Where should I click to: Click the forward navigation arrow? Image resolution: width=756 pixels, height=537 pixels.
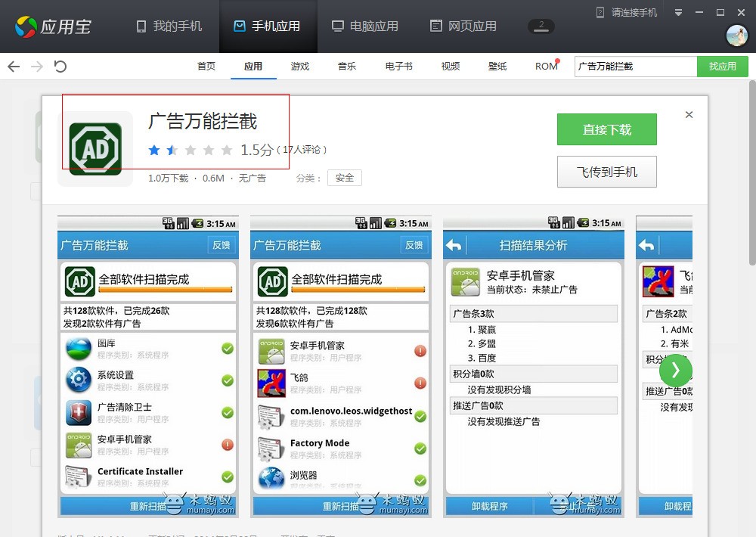point(37,67)
